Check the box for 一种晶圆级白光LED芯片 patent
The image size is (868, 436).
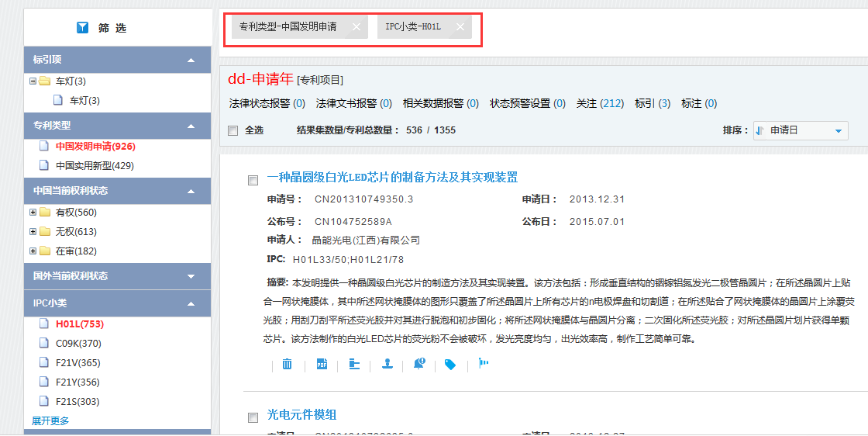pyautogui.click(x=253, y=180)
